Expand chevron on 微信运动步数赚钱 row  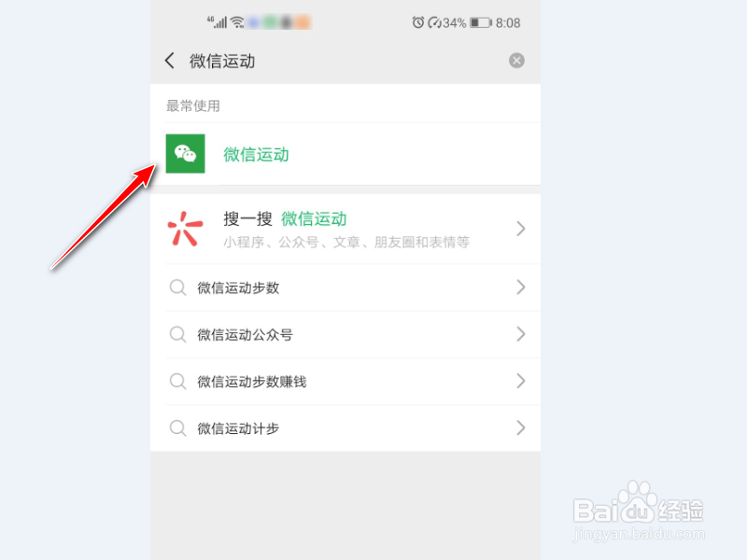pos(521,381)
